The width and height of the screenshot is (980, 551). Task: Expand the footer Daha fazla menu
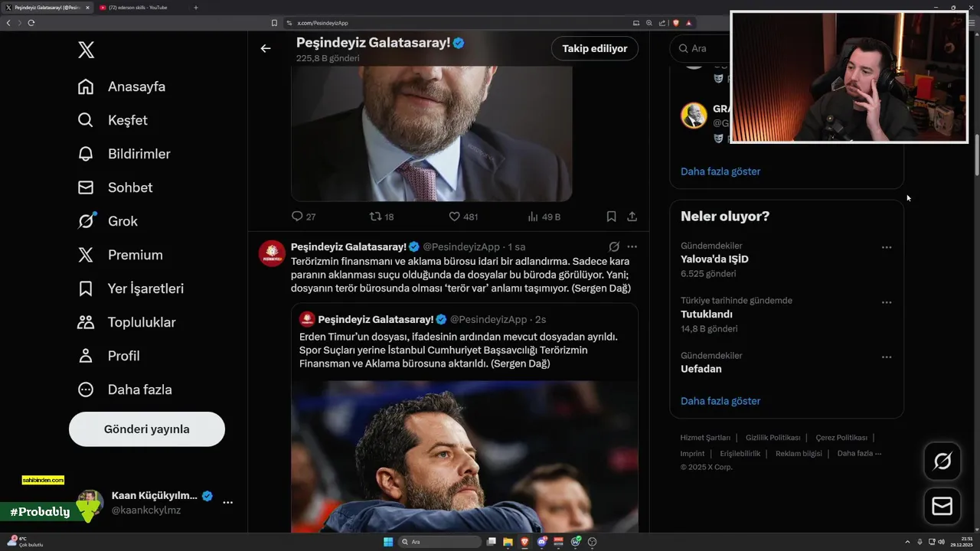point(859,454)
